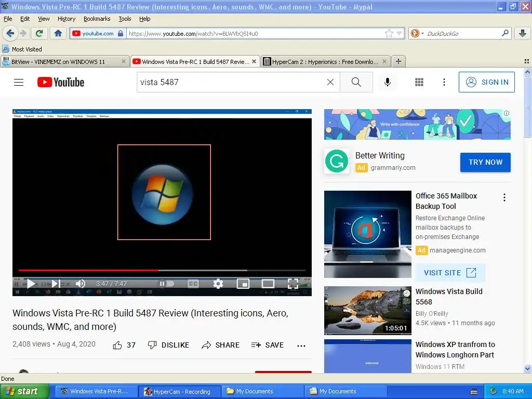The image size is (532, 399).
Task: Click the on-screen keyboard tray icon
Action: pyautogui.click(x=474, y=392)
